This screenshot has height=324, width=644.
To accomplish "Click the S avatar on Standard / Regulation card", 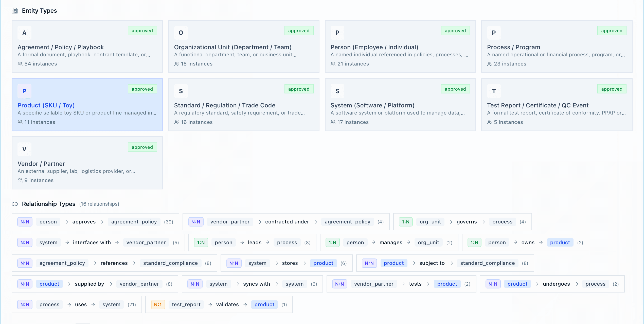I will click(181, 91).
